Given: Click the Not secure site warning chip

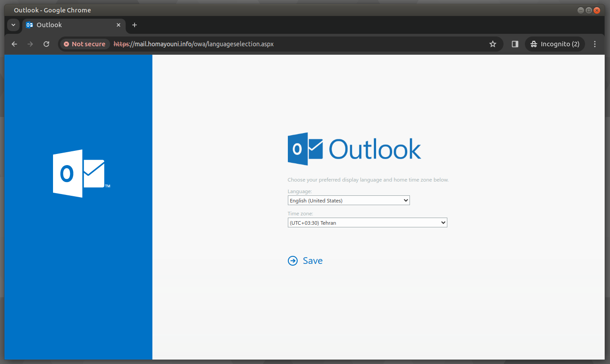Looking at the screenshot, I should tap(85, 44).
